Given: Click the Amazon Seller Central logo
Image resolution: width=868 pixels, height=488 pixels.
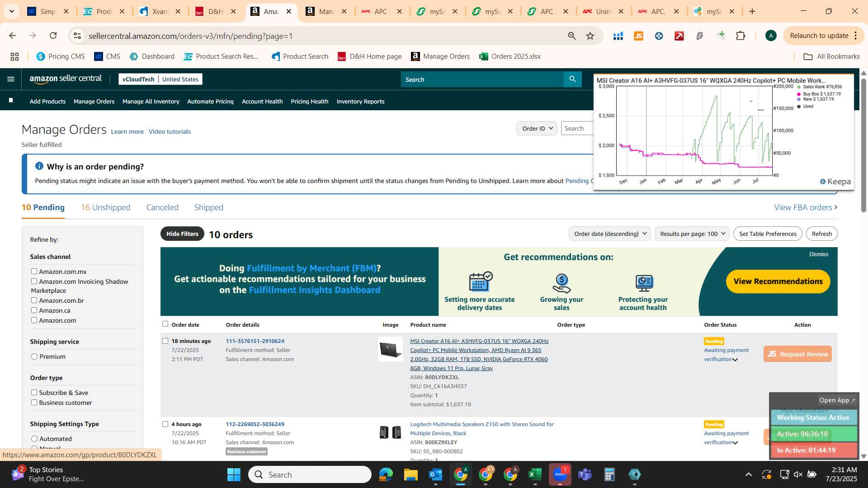Looking at the screenshot, I should (x=66, y=79).
